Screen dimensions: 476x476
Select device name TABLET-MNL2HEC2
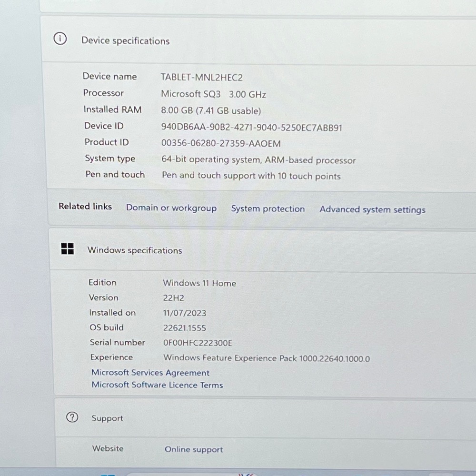click(x=201, y=78)
